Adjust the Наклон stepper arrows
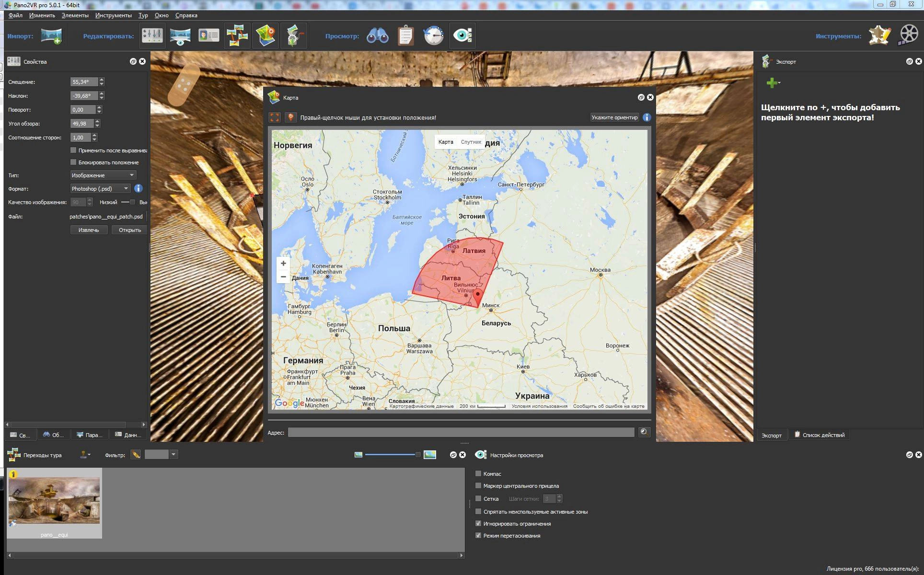The height and width of the screenshot is (575, 924). click(x=102, y=96)
